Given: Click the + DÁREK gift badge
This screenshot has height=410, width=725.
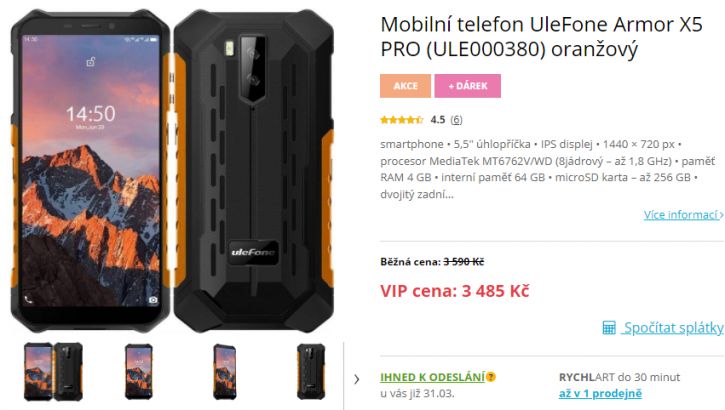Looking at the screenshot, I should coord(467,86).
